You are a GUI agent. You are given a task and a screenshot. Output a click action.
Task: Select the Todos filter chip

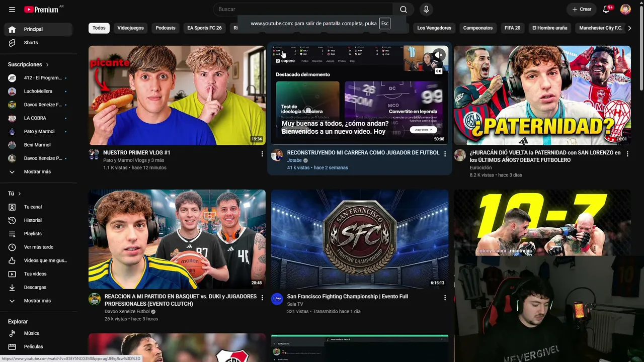99,28
